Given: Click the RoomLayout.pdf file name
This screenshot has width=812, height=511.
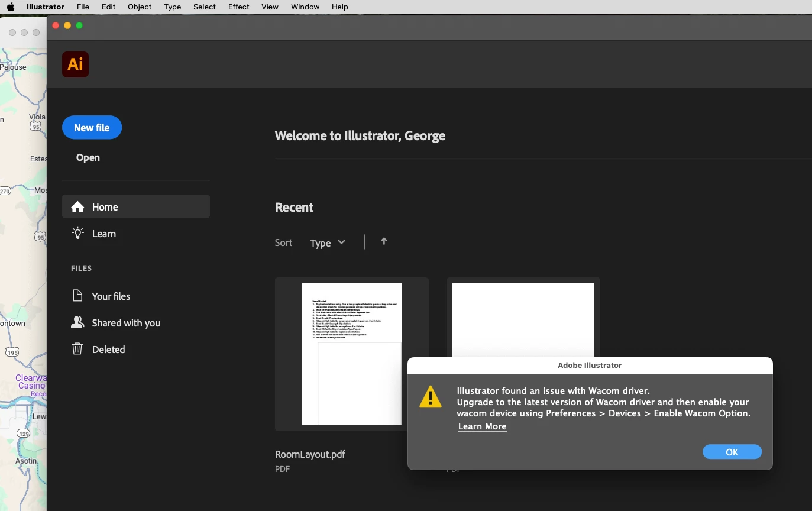Looking at the screenshot, I should pos(310,454).
